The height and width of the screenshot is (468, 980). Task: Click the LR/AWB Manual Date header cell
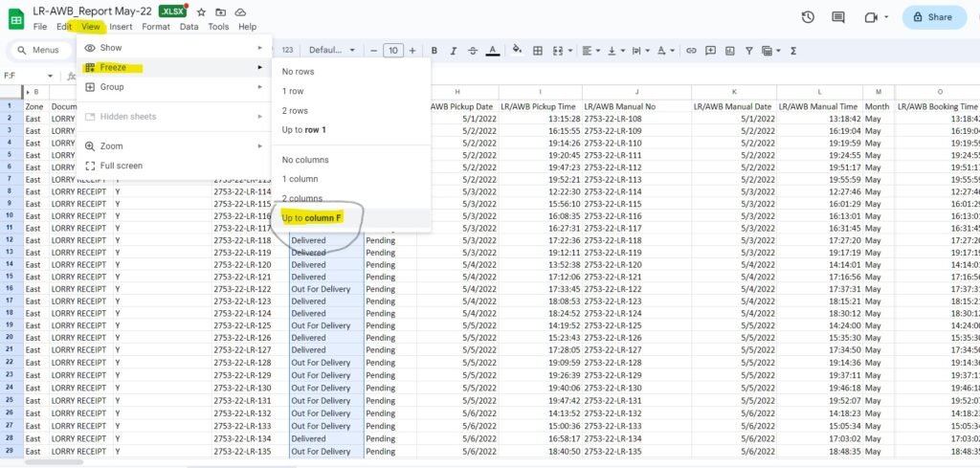(734, 107)
